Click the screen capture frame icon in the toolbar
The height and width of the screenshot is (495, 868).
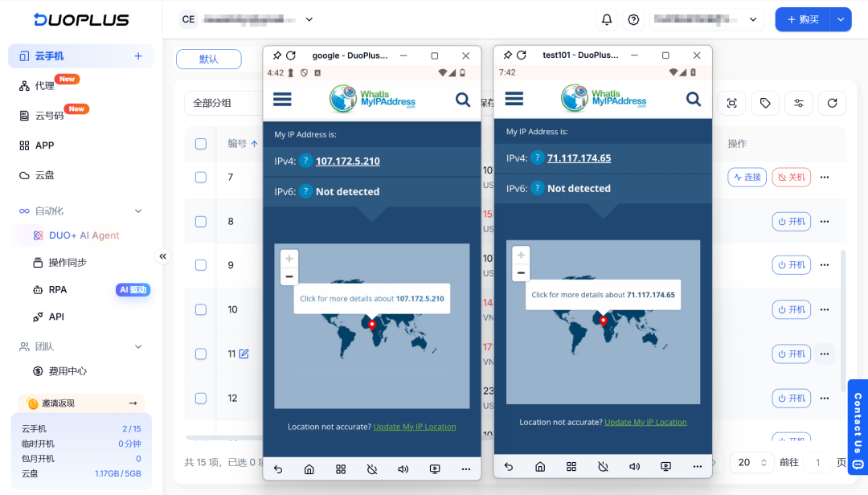point(732,103)
